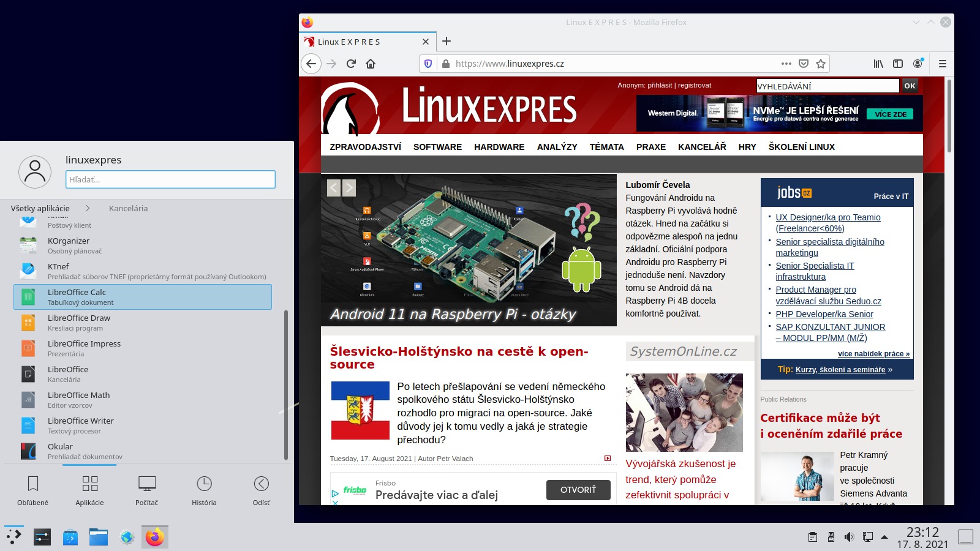Click the registrovat link
The width and height of the screenshot is (980, 551).
[695, 85]
